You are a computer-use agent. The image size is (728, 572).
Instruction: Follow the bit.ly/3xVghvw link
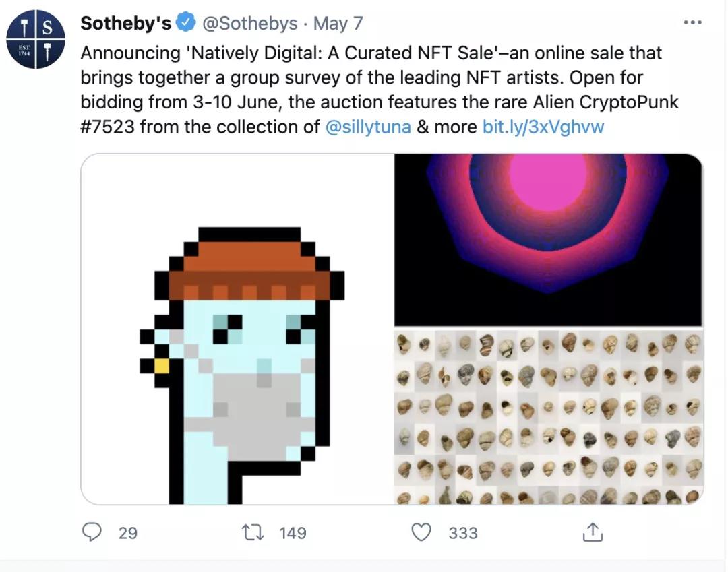pyautogui.click(x=543, y=126)
